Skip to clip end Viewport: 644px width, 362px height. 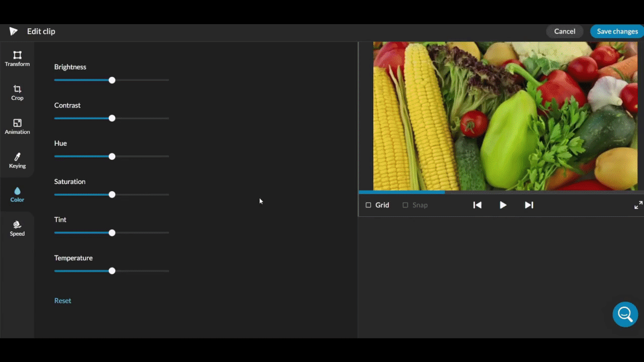click(x=529, y=205)
